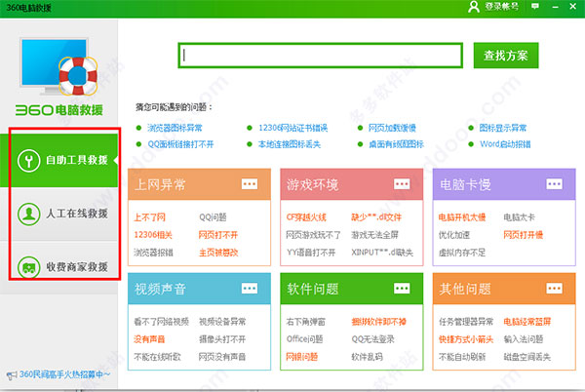
Task: Select QQ问题 under 上网异常
Action: (213, 217)
